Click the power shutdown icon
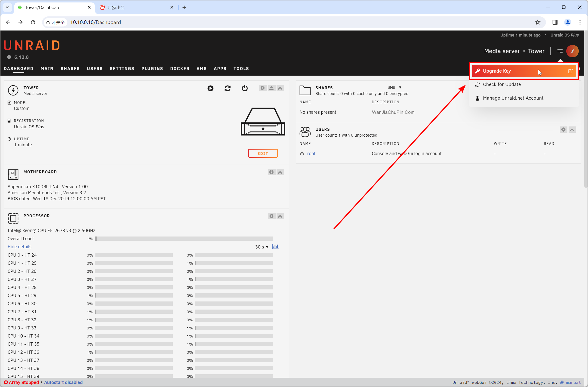Screen dimensions: 588x387 pos(245,88)
